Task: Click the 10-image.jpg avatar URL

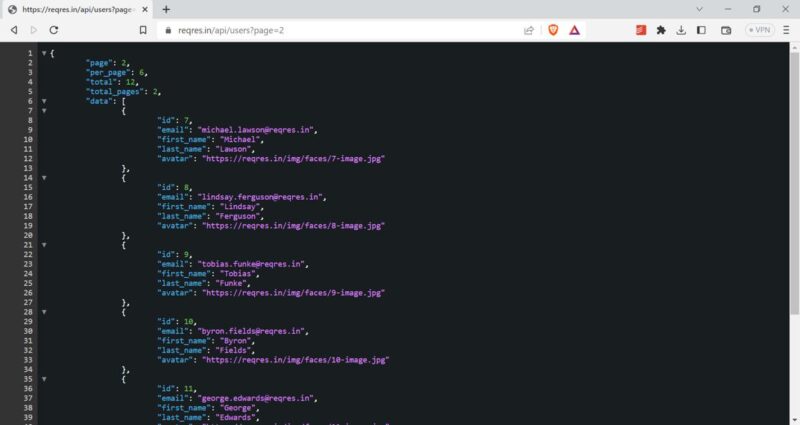Action: 295,360
